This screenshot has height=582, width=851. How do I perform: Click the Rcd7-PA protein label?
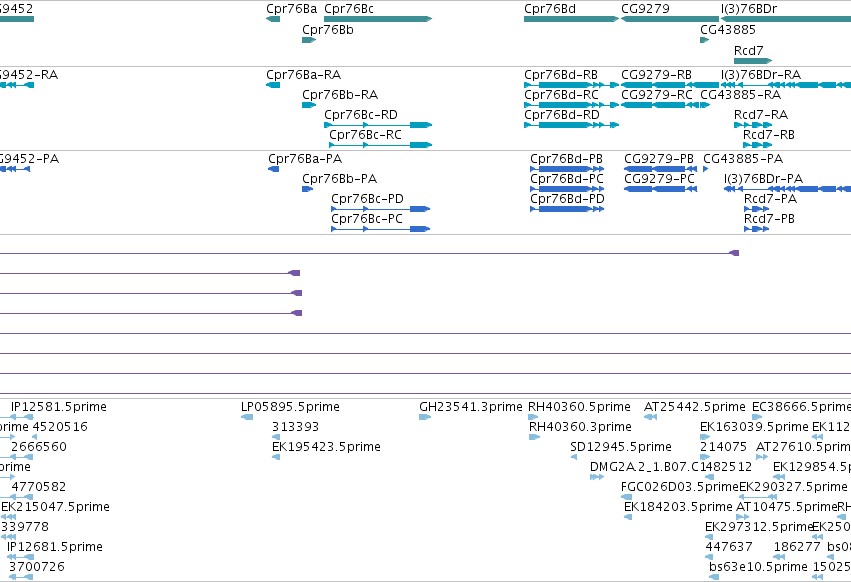click(x=770, y=199)
